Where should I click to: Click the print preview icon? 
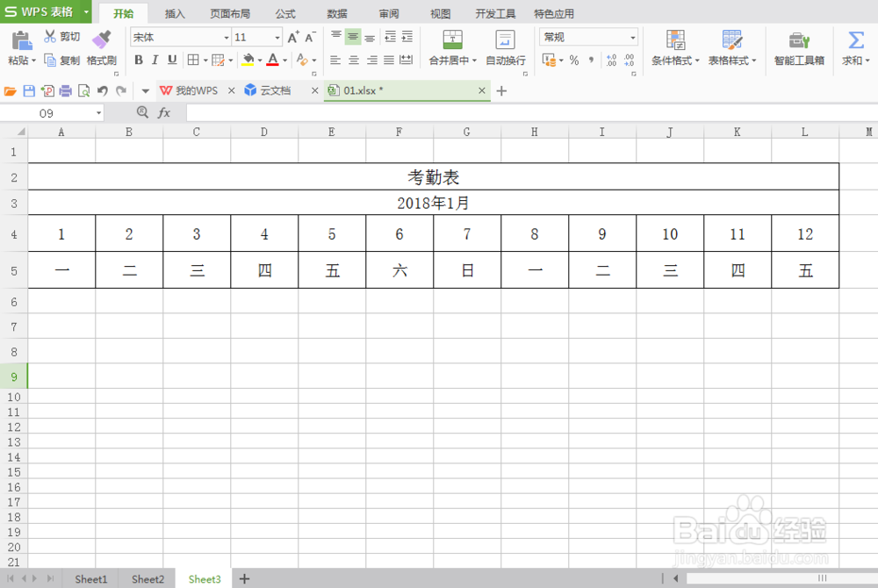click(x=83, y=90)
